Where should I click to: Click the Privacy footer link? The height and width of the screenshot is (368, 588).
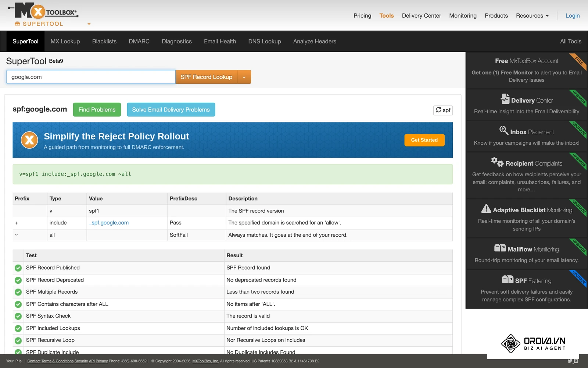click(102, 361)
